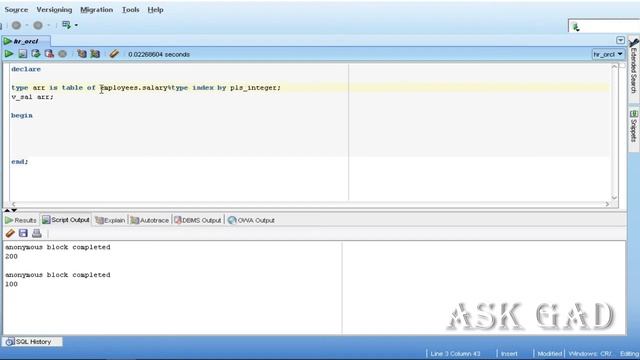Open the Forward button history dropdown
640x360 pixels.
point(49,25)
